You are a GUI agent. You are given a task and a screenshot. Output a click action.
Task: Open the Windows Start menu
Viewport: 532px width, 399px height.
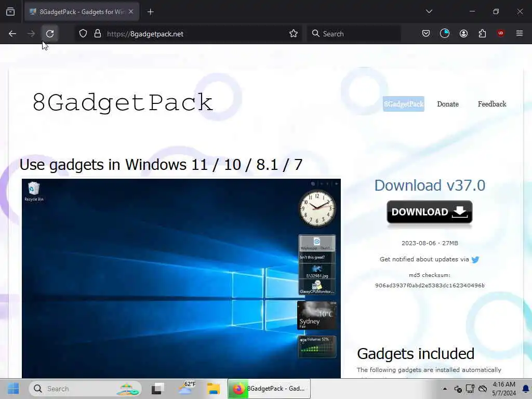click(x=13, y=389)
